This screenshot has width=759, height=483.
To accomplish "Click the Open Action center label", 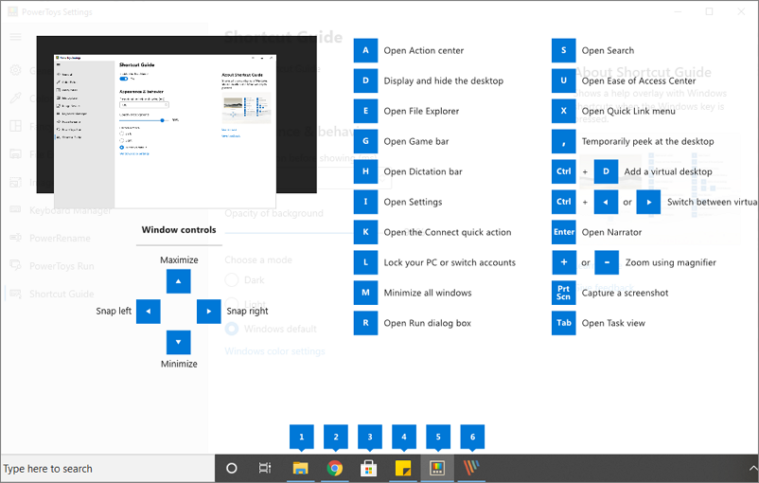I will coord(424,50).
